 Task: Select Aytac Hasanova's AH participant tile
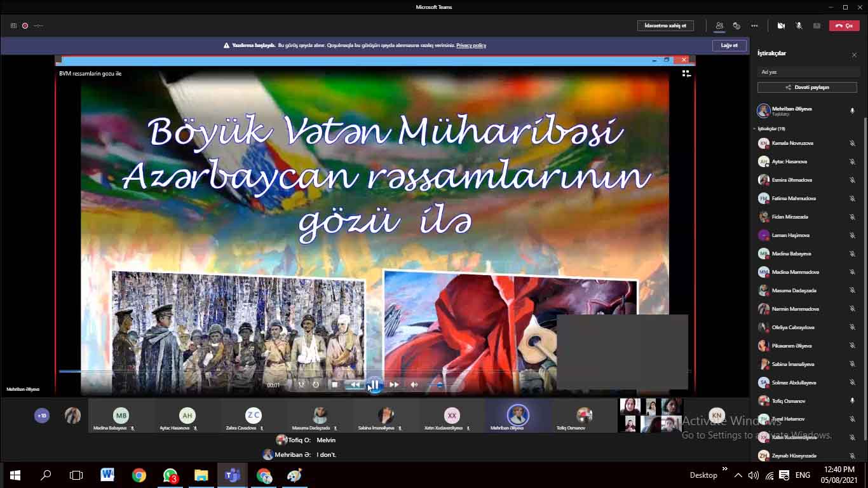click(x=187, y=417)
